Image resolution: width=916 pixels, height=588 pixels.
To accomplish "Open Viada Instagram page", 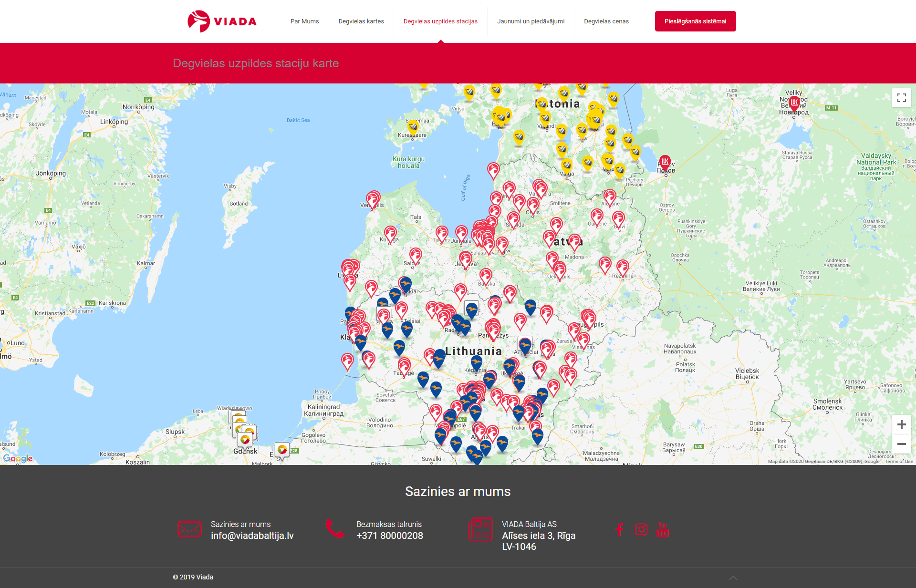I will point(641,529).
